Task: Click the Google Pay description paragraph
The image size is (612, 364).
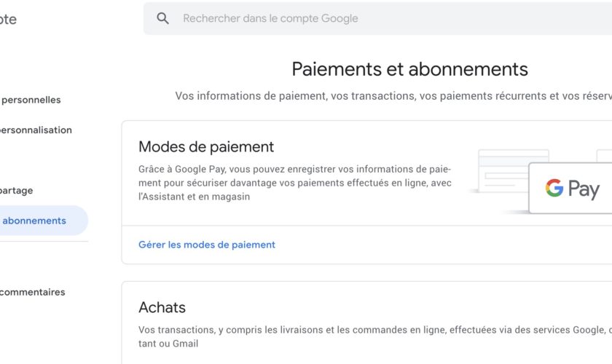Action: point(294,183)
